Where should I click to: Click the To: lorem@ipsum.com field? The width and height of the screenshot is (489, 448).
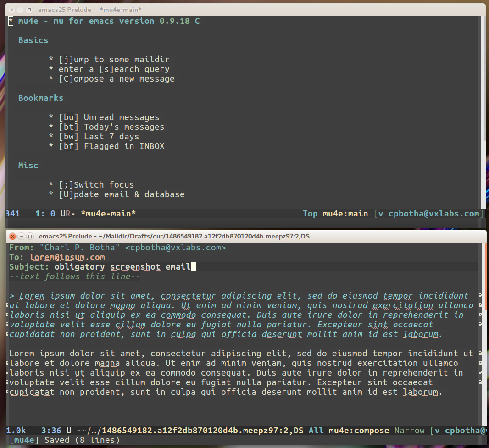(x=67, y=257)
